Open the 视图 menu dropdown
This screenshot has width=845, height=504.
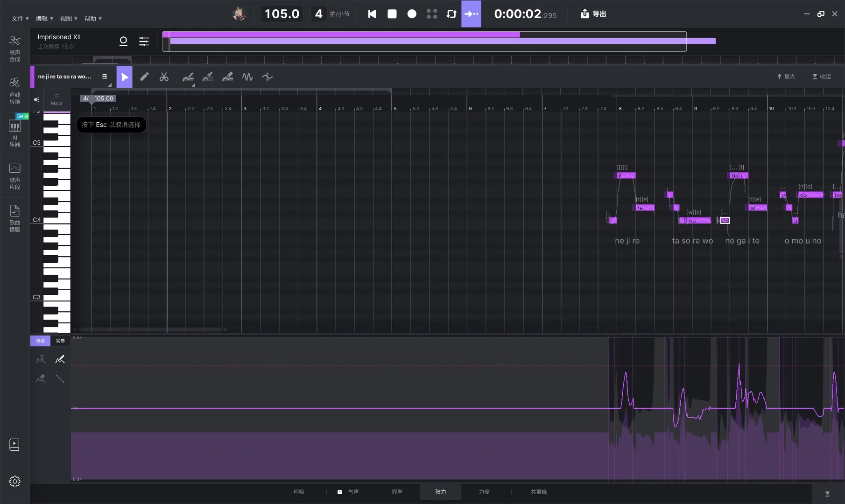point(69,19)
